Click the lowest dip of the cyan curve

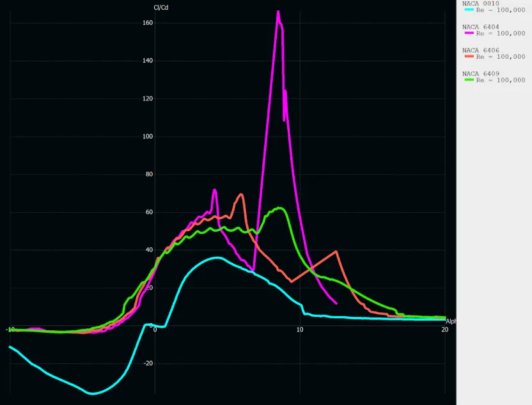[x=93, y=394]
